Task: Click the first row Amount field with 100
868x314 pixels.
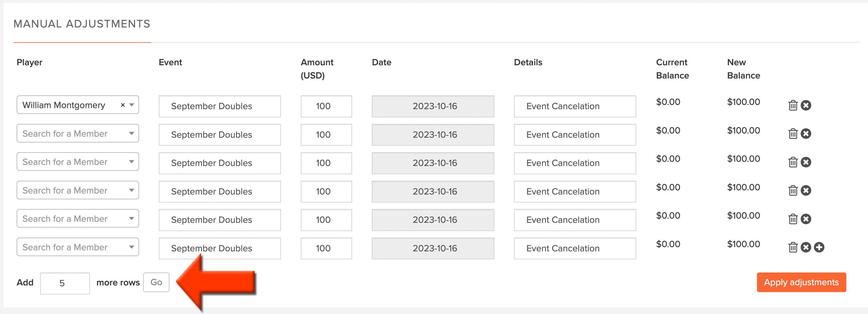Action: (x=326, y=107)
